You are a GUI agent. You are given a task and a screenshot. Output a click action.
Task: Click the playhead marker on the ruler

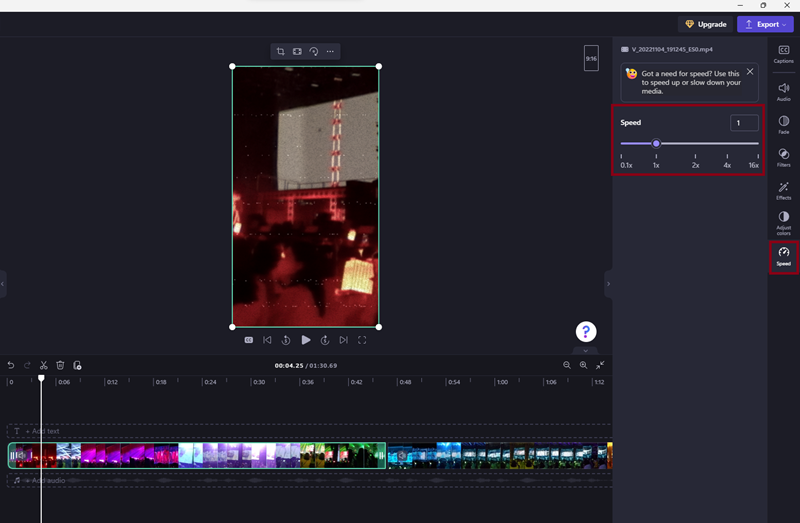click(x=41, y=378)
